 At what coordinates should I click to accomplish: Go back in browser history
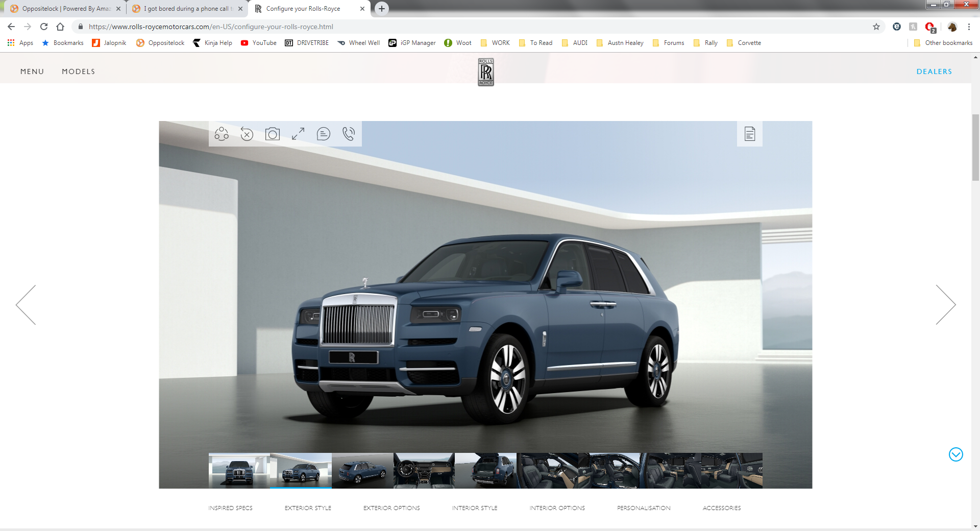[11, 27]
